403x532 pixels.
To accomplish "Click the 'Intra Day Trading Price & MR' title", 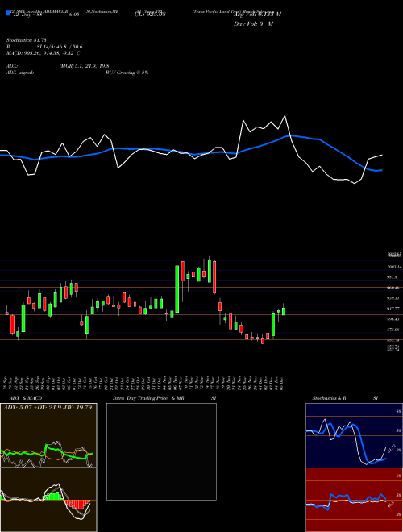I will click(x=148, y=398).
